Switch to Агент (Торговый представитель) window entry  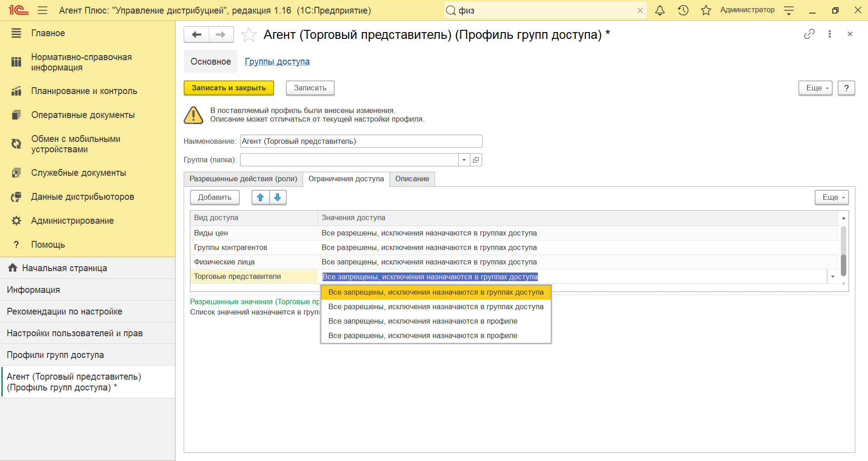coord(88,382)
